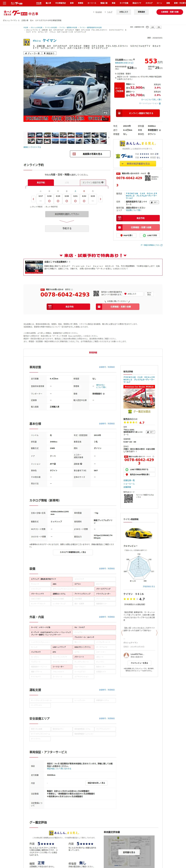This screenshot has width=186, height=868.
Task: Click the 全国どこでも陸送費無料 banner image
Action: [x=34, y=267]
